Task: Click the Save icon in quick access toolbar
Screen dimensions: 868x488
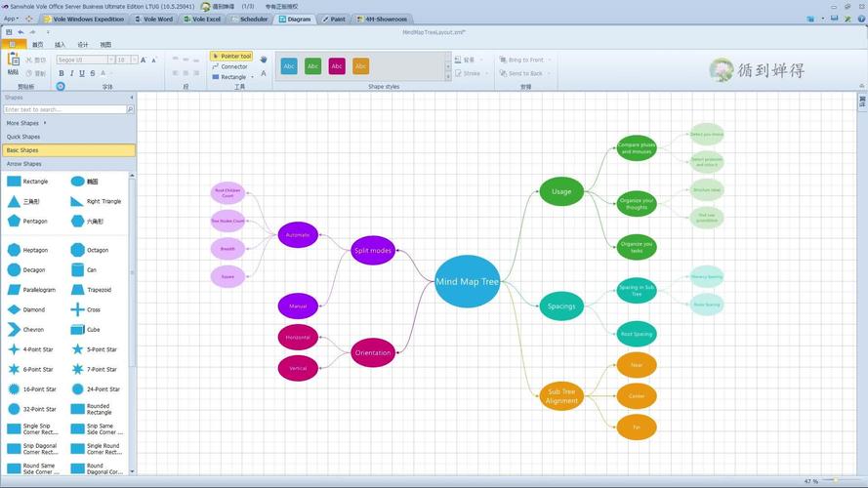Action: [x=9, y=32]
